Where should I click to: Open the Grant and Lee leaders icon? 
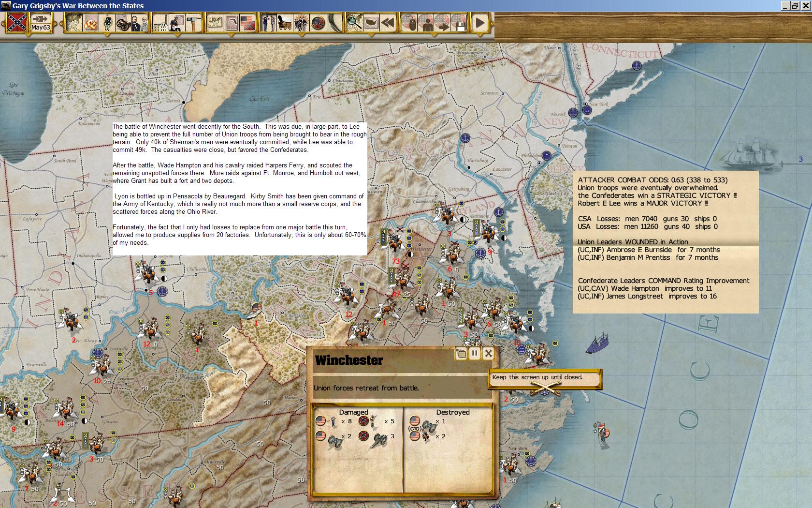click(139, 22)
